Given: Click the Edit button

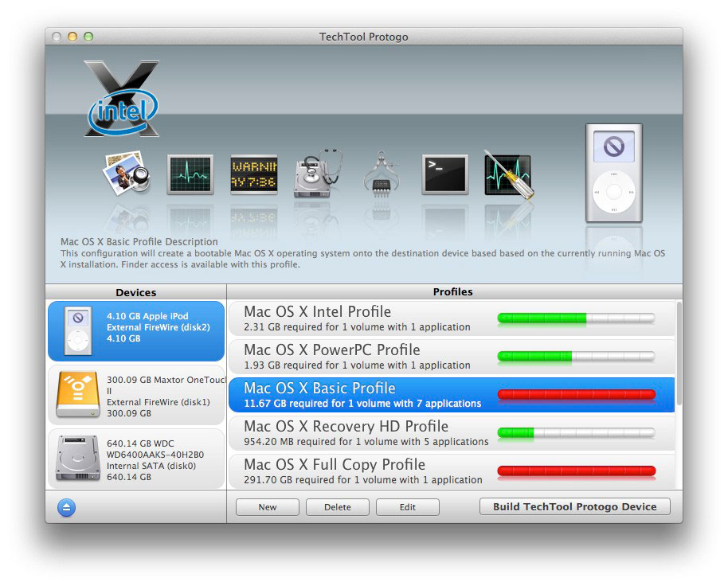Looking at the screenshot, I should coord(407,506).
